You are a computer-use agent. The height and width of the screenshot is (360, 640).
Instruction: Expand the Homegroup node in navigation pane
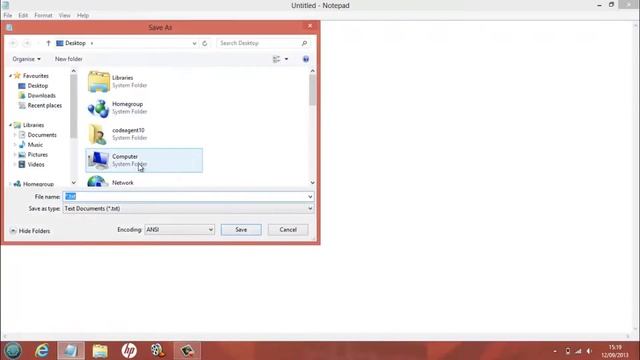pos(10,184)
